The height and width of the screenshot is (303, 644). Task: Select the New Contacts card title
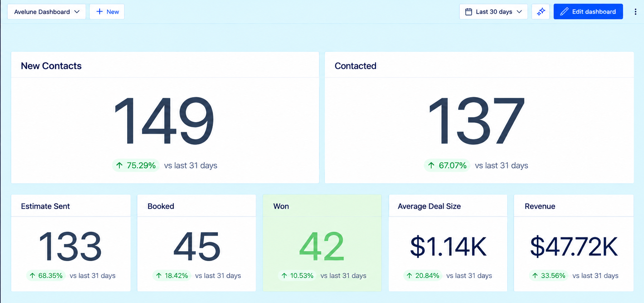[x=51, y=66]
